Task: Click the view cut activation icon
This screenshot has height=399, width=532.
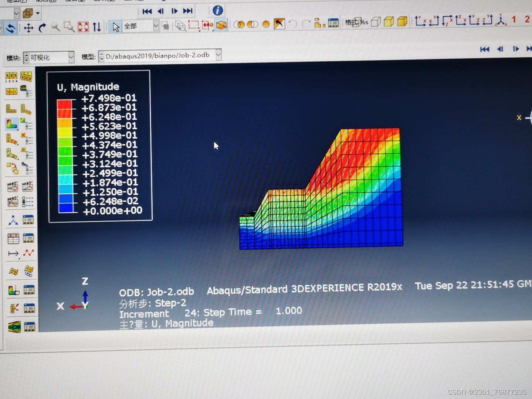Action: 13,290
